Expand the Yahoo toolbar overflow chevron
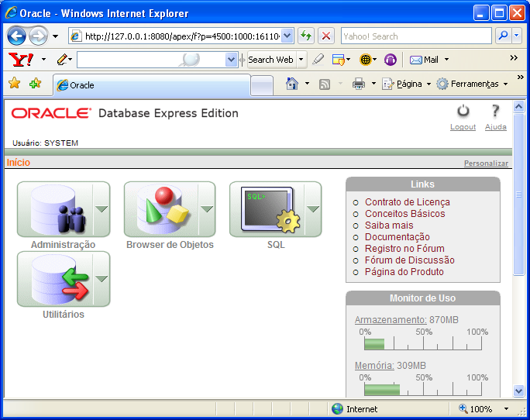The image size is (530, 420). (514, 58)
